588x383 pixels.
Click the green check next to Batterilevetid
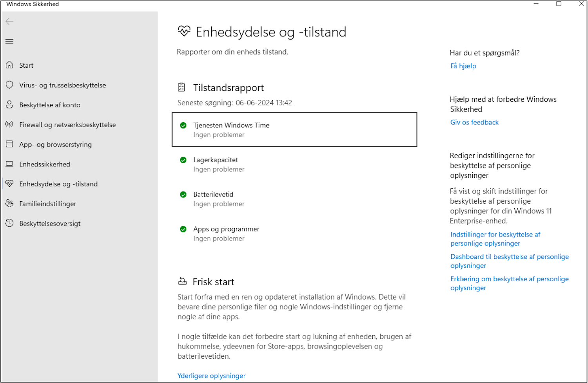[183, 194]
